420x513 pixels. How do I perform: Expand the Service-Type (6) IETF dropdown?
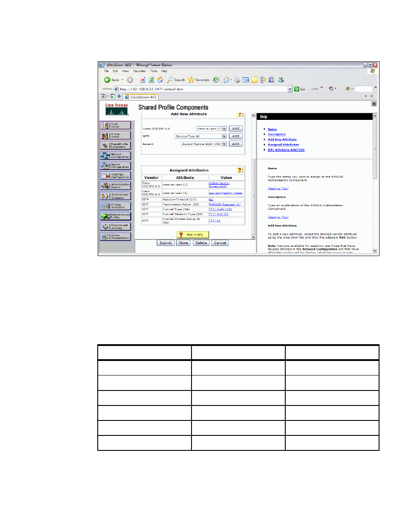coord(224,137)
